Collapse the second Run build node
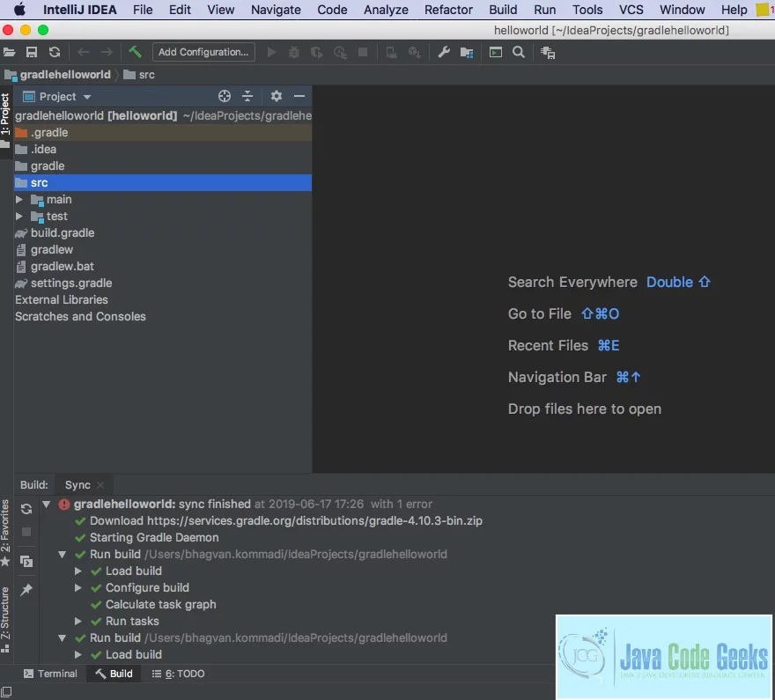Viewport: 775px width, 700px height. tap(63, 637)
